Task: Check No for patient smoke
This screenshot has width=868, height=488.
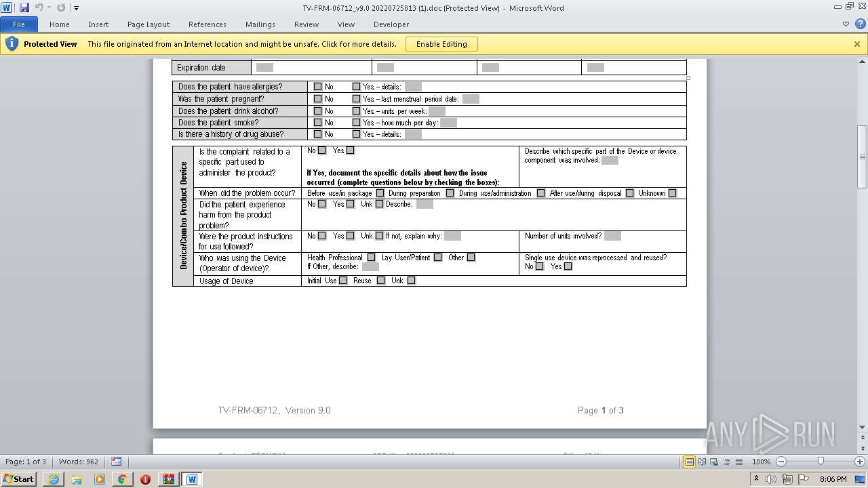Action: pyautogui.click(x=317, y=123)
